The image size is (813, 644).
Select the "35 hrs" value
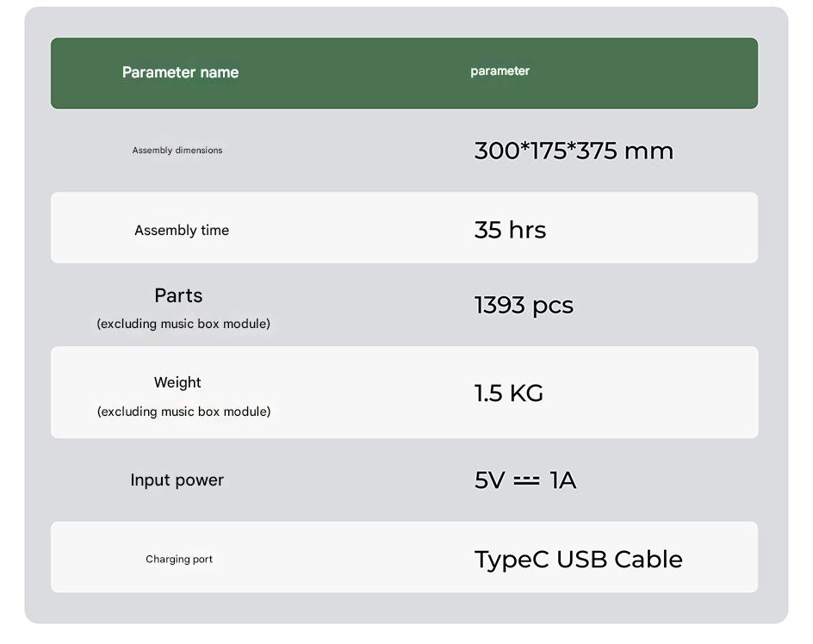pyautogui.click(x=510, y=230)
